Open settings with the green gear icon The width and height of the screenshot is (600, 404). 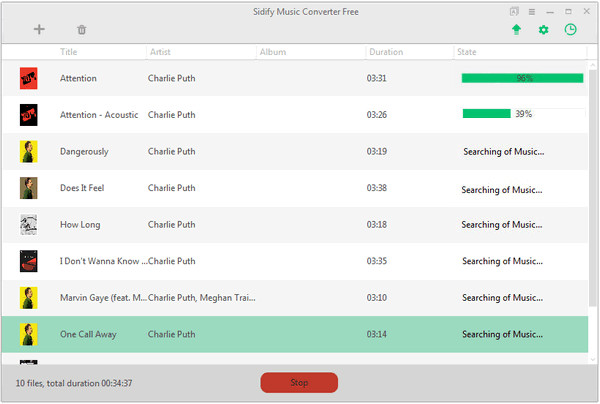pos(543,29)
